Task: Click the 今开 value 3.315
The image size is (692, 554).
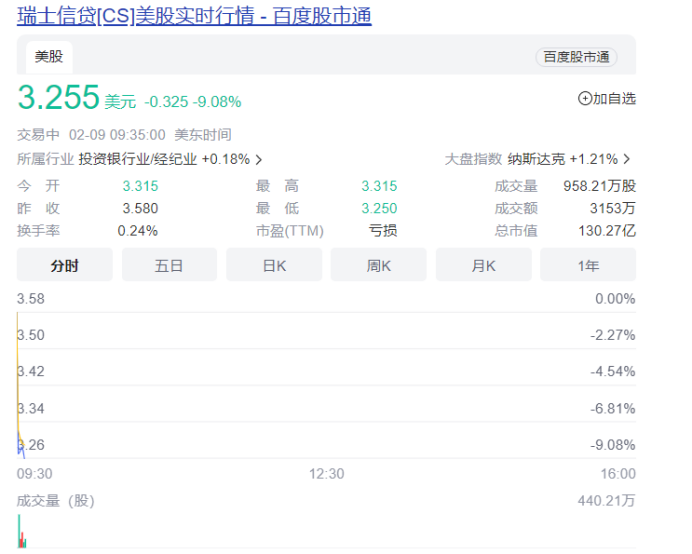Action: point(140,186)
